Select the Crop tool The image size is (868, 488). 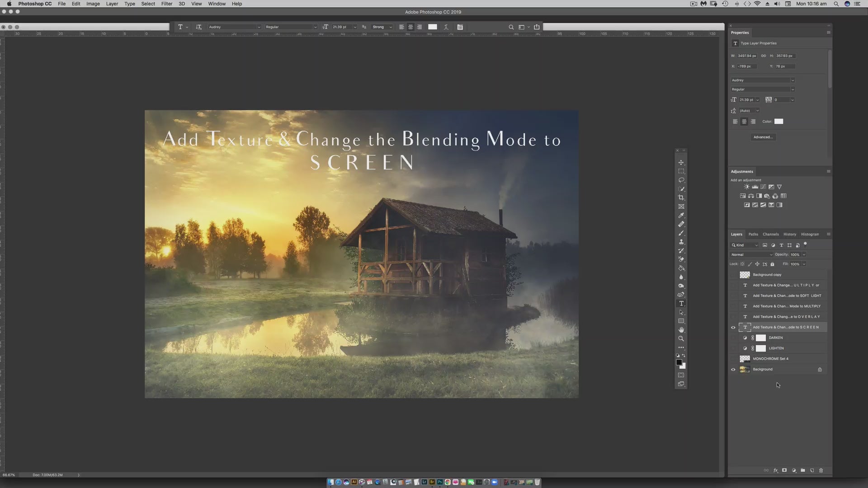point(681,198)
